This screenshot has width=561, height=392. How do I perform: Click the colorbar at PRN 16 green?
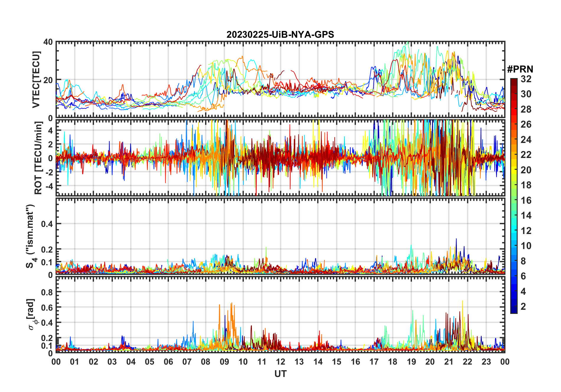click(x=514, y=200)
